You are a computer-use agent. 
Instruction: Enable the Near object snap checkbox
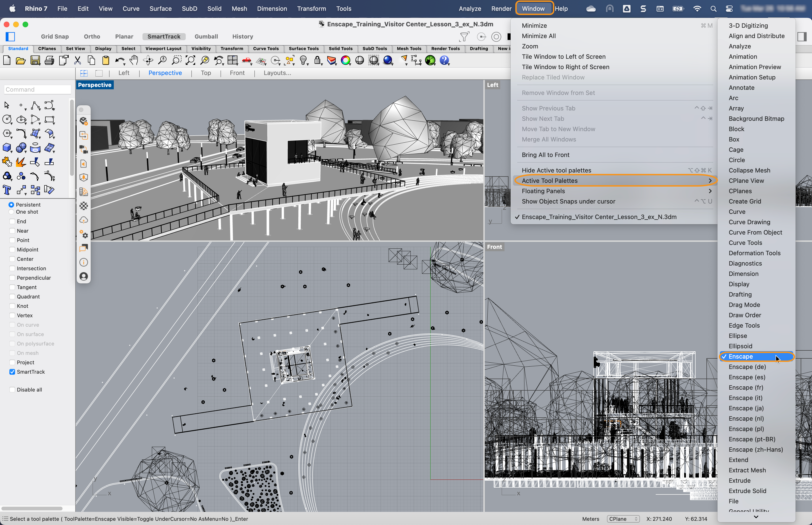pyautogui.click(x=12, y=231)
